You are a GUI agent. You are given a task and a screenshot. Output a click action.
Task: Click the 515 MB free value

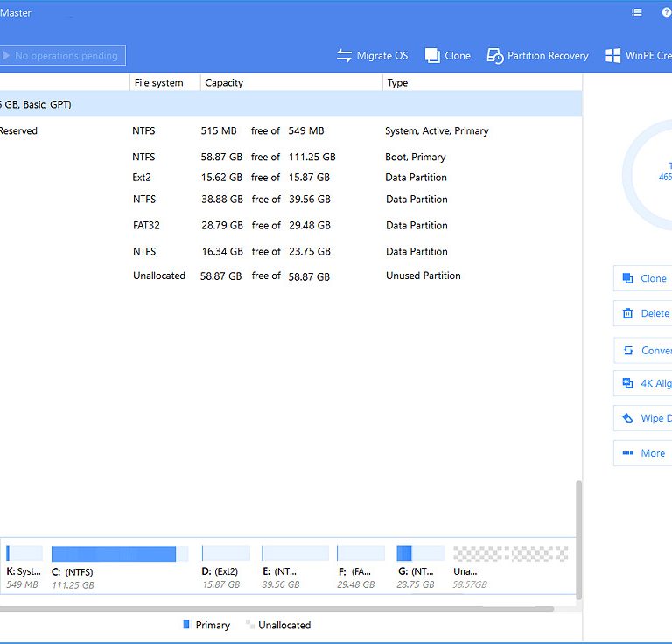coord(219,130)
